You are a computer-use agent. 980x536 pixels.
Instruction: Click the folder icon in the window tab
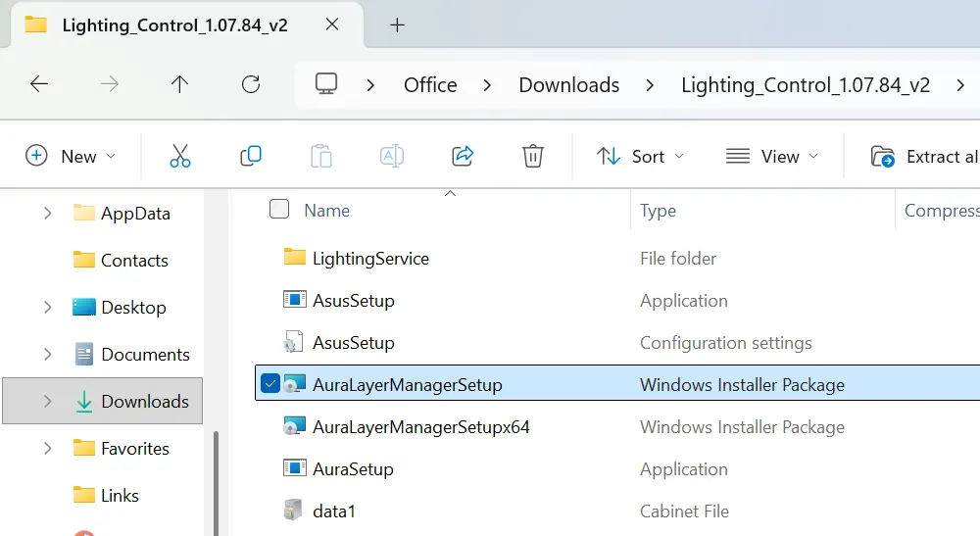tap(35, 24)
